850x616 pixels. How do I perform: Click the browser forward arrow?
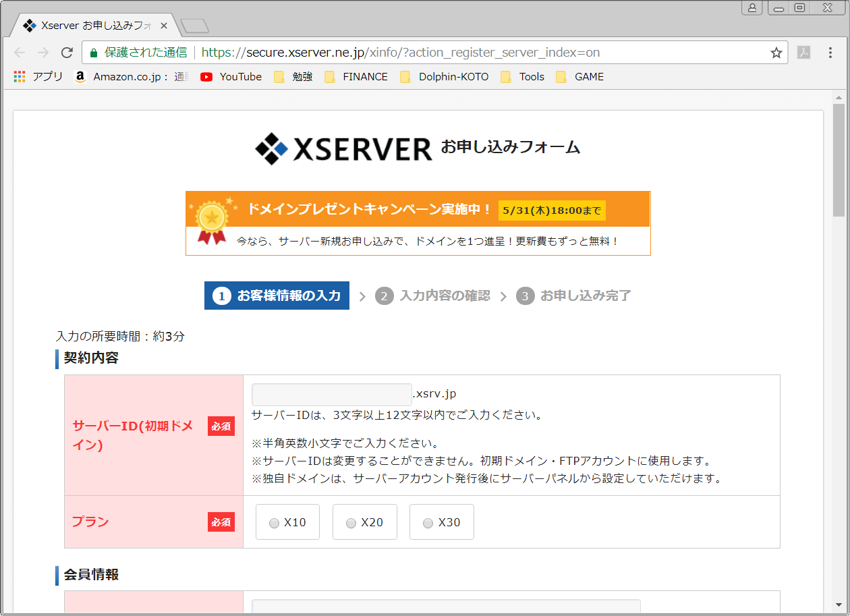pos(43,53)
